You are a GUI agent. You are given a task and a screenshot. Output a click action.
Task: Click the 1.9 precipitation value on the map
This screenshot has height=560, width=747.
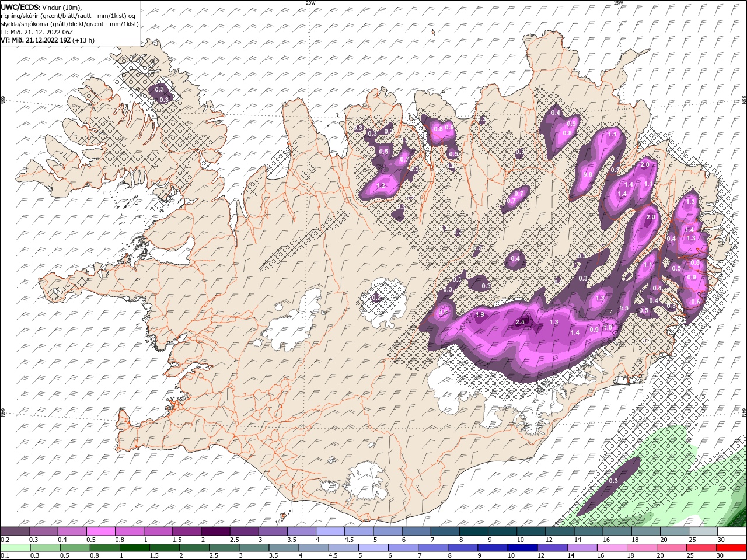(x=480, y=315)
